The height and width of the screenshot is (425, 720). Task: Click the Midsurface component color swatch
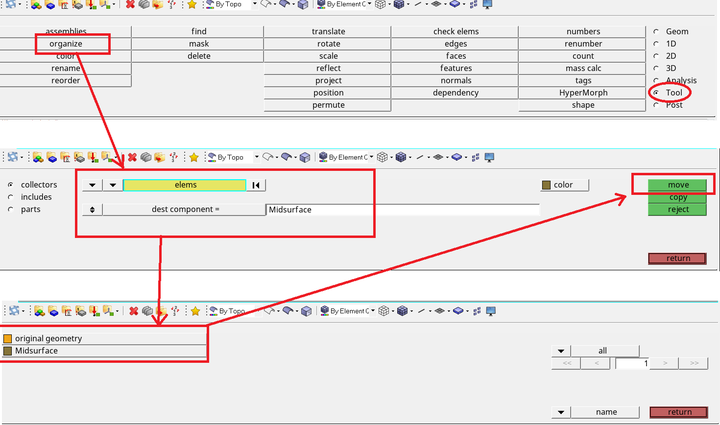[7, 351]
